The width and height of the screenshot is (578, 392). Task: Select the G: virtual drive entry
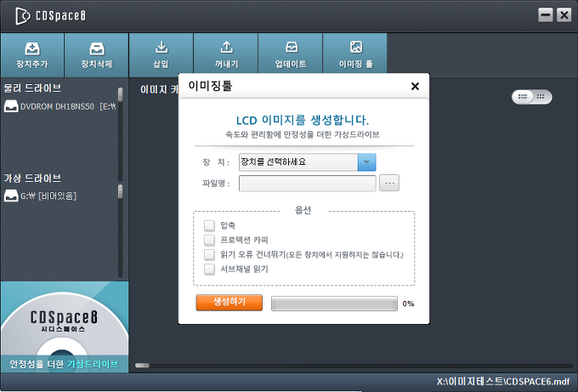(41, 196)
